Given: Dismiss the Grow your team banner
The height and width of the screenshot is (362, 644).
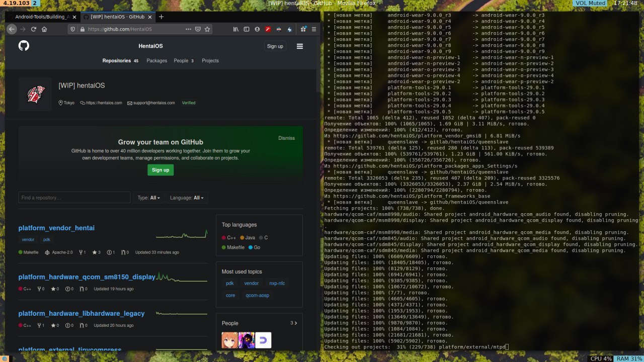Looking at the screenshot, I should point(286,138).
